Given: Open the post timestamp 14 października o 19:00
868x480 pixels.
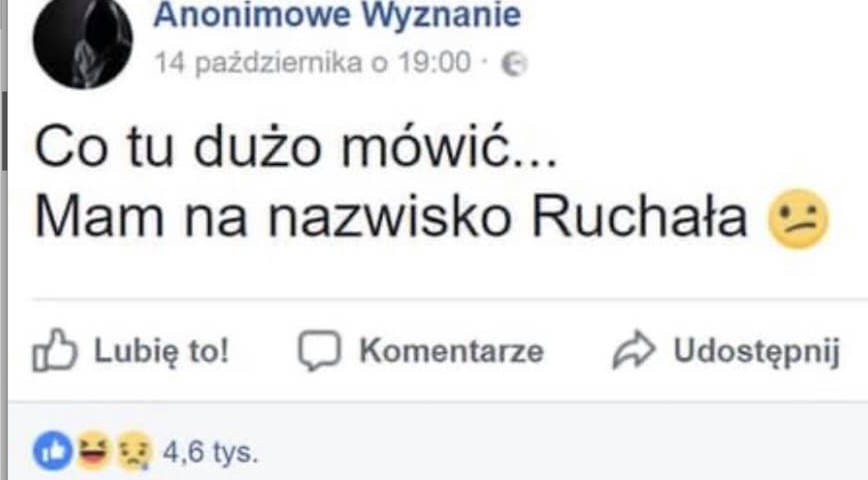Looking at the screenshot, I should (312, 63).
